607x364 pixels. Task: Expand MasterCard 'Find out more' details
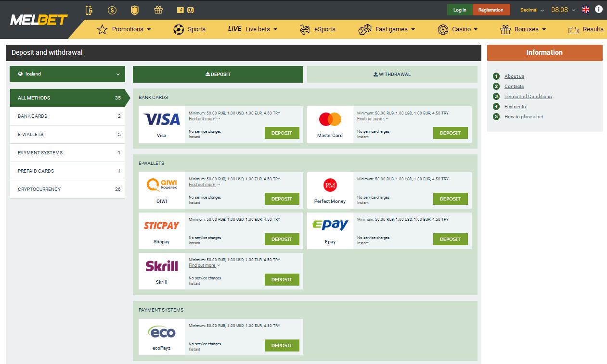(373, 119)
